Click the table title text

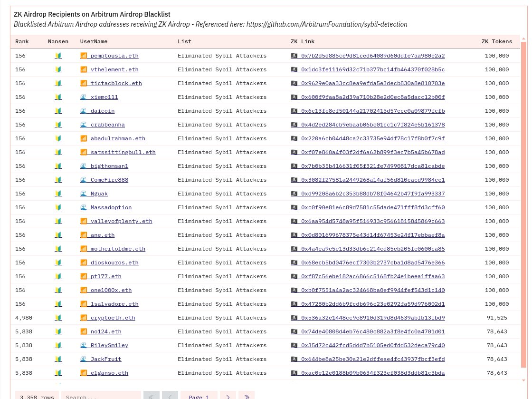pyautogui.click(x=92, y=14)
